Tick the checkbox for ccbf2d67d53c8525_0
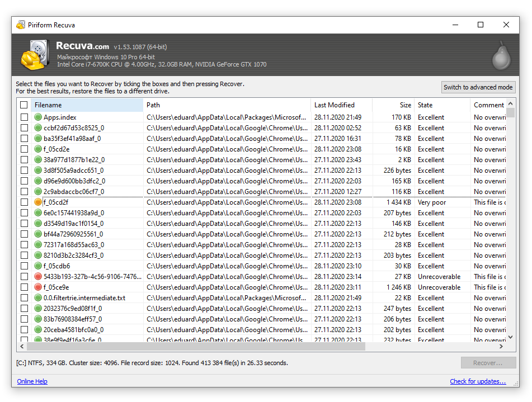This screenshot has height=402, width=532. click(x=24, y=128)
